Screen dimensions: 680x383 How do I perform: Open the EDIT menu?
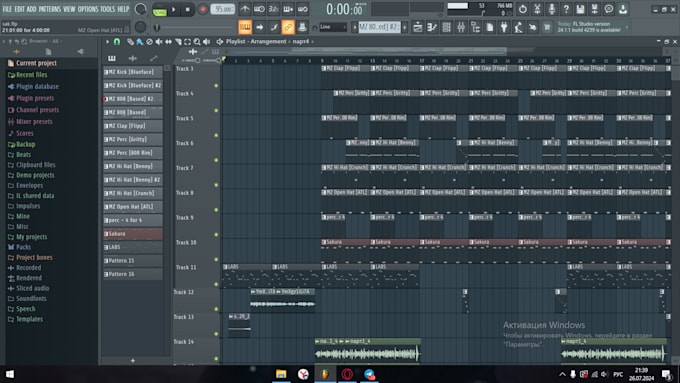[20, 9]
